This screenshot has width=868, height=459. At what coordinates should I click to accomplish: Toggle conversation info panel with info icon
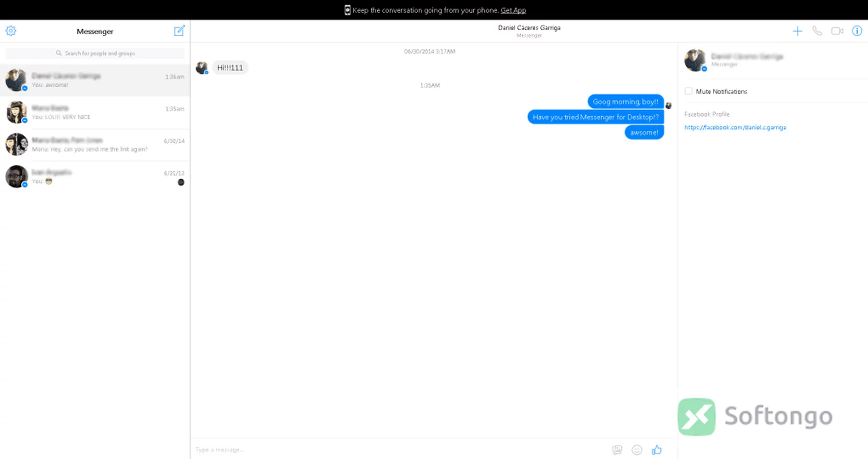(857, 31)
